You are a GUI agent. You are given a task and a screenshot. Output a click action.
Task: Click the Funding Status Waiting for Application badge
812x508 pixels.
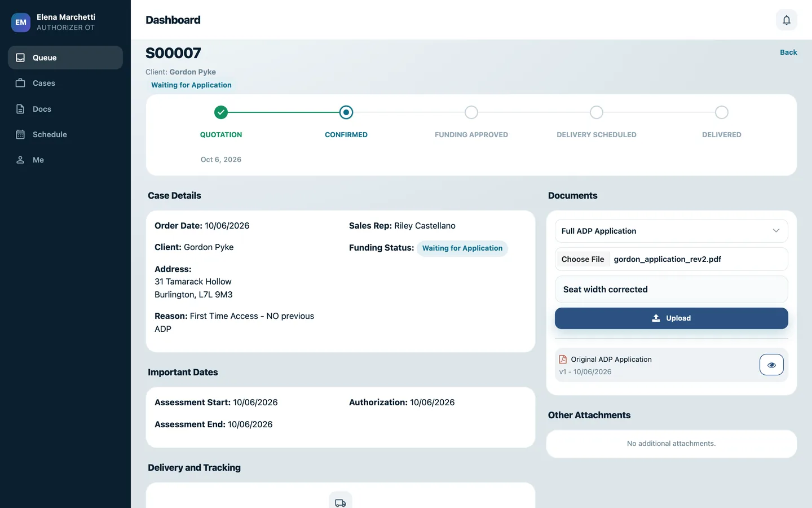462,248
